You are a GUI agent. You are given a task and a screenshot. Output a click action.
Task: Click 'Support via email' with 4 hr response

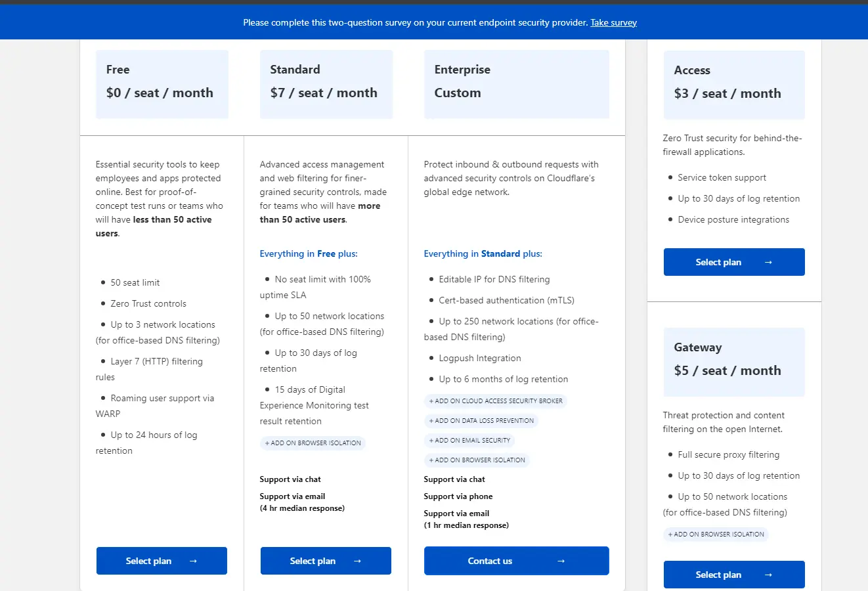coord(302,502)
